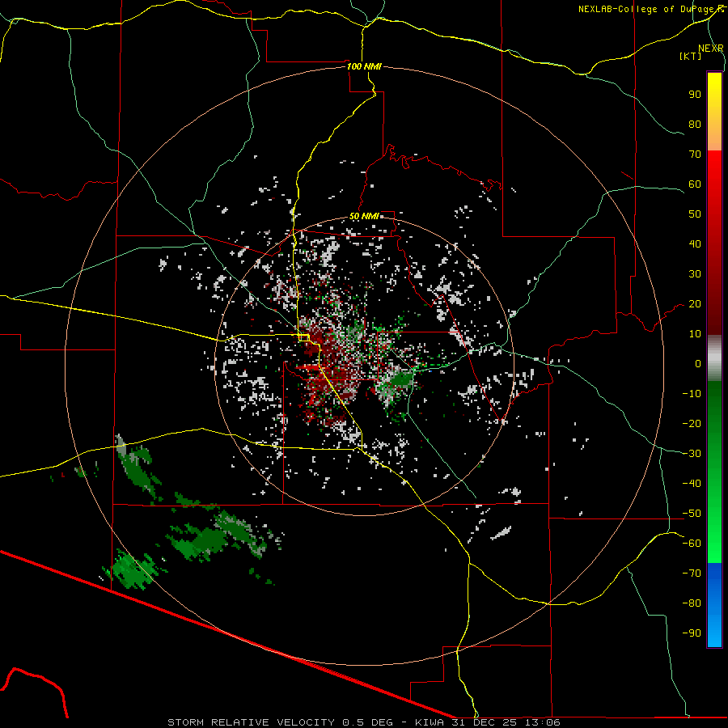Click the '60' value on velocity scale

[x=695, y=184]
